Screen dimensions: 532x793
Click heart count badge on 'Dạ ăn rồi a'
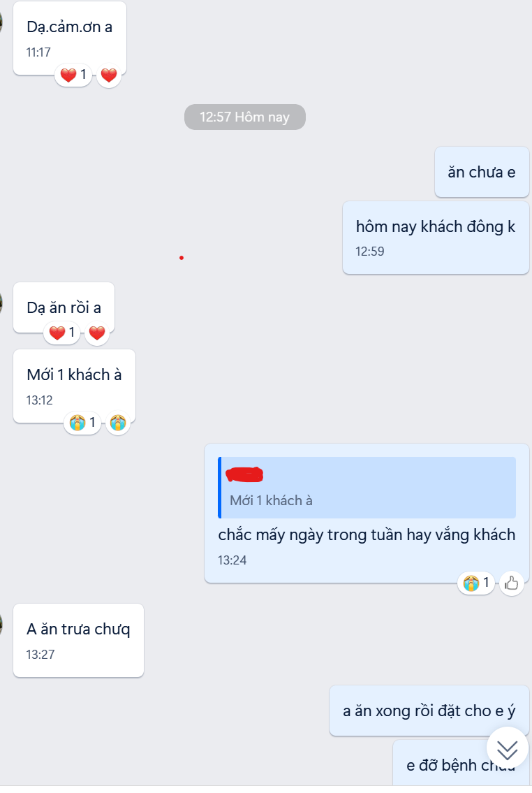(x=62, y=333)
